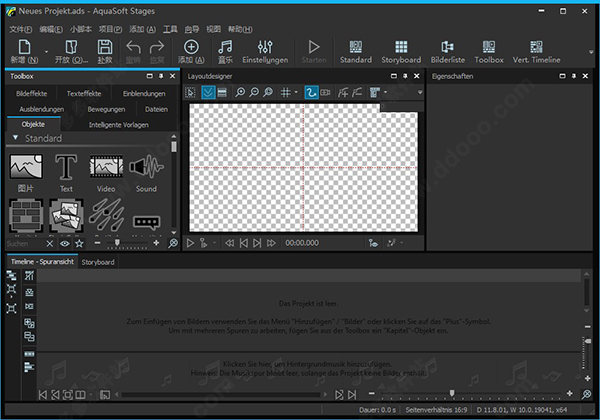
Task: Expand the Layoutdesigner toolbar overflow arrow
Action: (420, 92)
